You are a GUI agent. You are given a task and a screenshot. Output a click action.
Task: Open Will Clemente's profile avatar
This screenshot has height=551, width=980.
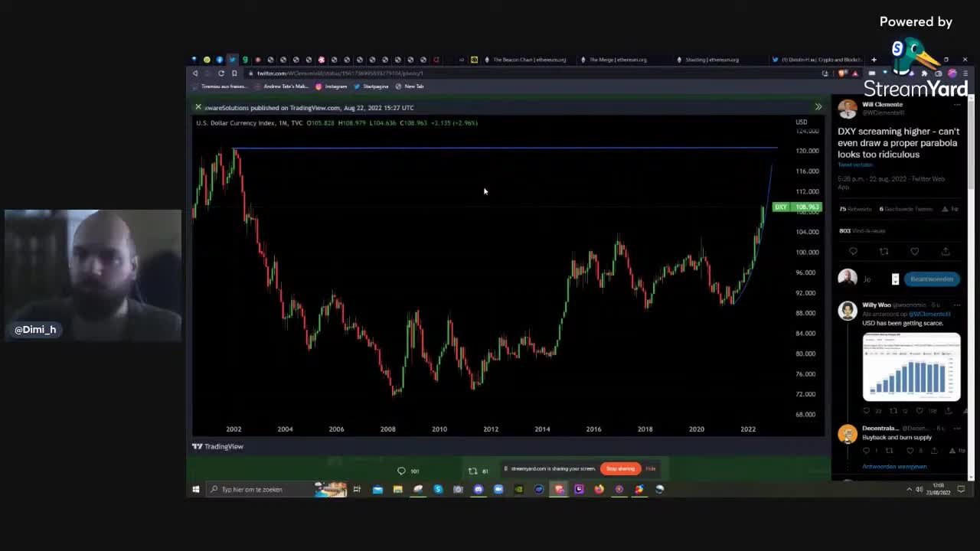(x=847, y=109)
